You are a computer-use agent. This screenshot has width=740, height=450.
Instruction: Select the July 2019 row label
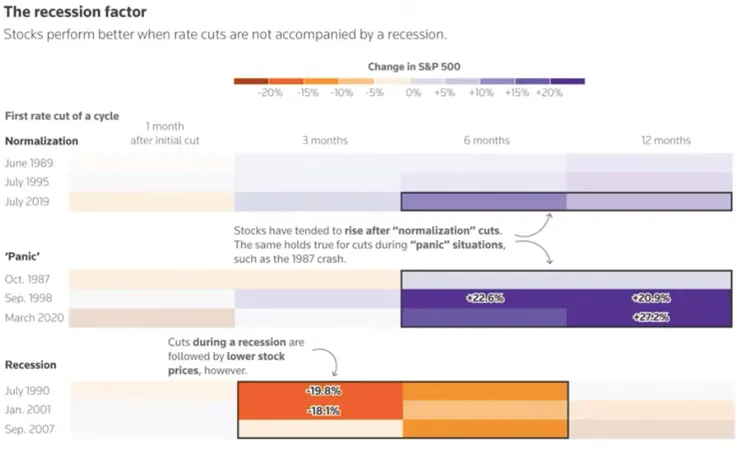tap(29, 201)
